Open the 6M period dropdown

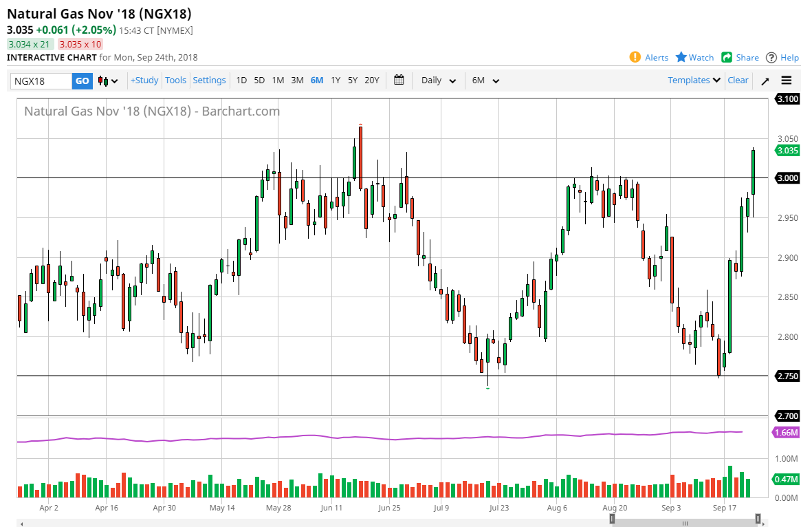coord(485,80)
